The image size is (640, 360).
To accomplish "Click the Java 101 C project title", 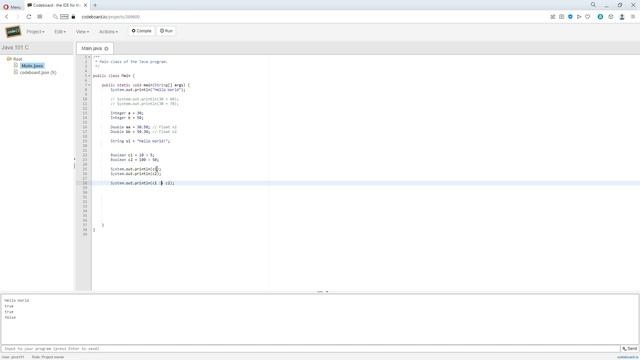I will point(15,48).
